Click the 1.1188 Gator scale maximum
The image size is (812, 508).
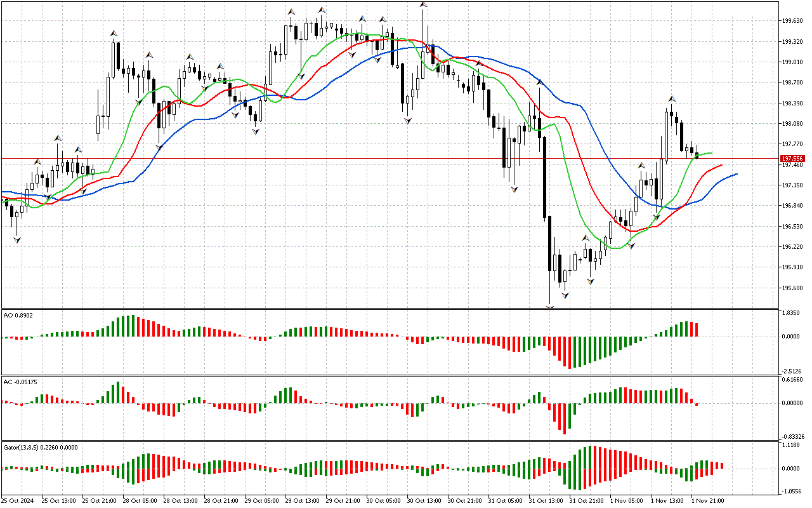point(791,446)
